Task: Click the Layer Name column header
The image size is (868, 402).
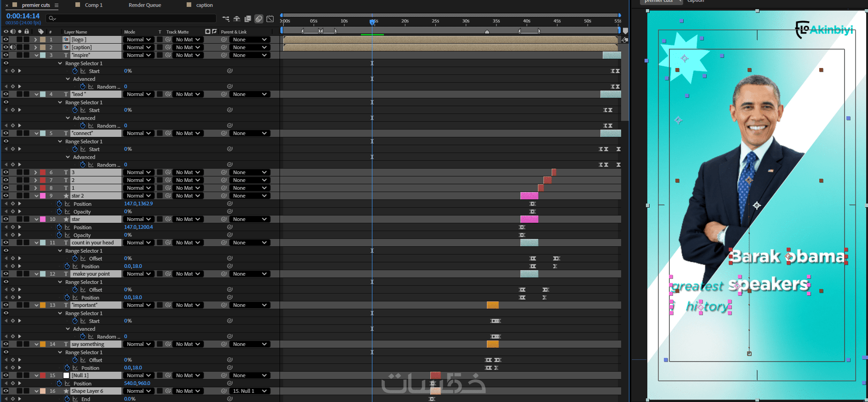Action: (x=76, y=32)
